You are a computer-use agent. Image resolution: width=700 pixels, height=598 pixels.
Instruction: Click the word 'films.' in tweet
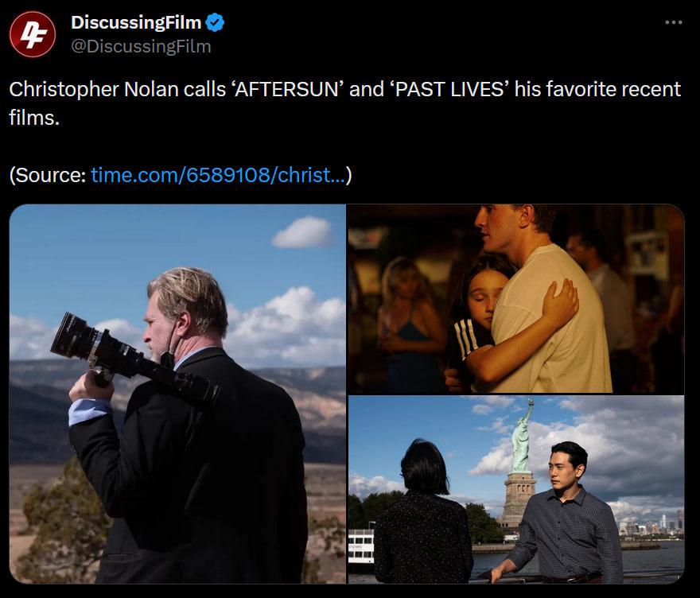coord(34,118)
